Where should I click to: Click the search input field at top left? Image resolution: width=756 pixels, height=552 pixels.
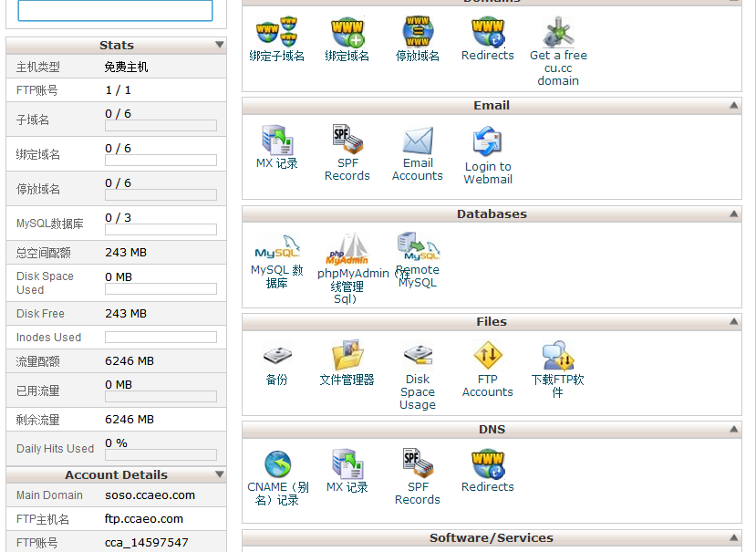click(115, 10)
